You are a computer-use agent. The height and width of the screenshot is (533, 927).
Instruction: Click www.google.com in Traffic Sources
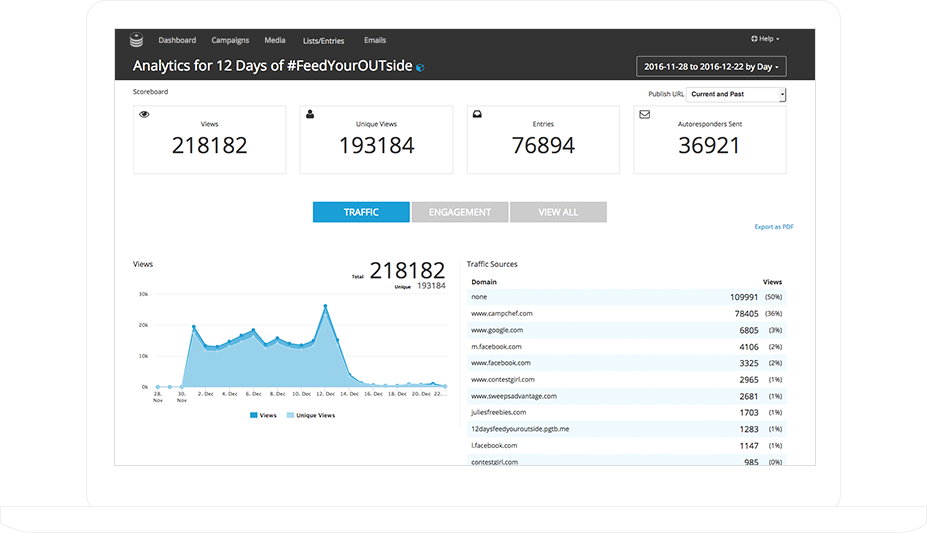pyautogui.click(x=497, y=330)
